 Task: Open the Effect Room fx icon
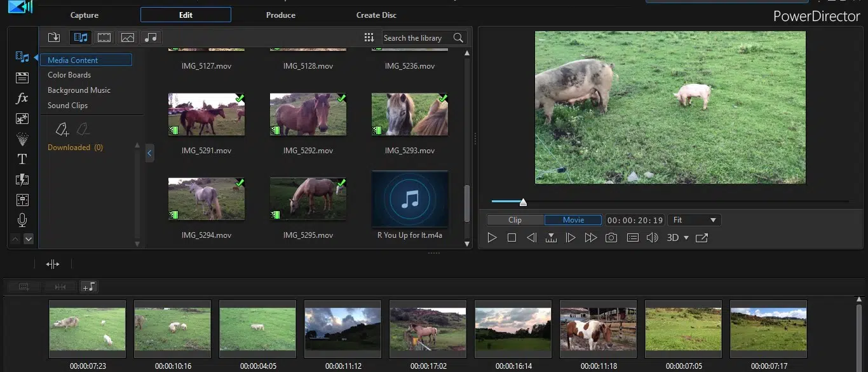22,99
